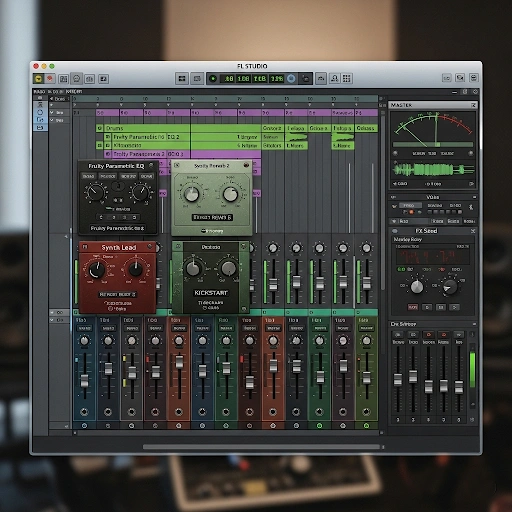Click the Fruity Parametric label at the EQ plugin's bottom
Viewport: 512px width, 512px height.
pyautogui.click(x=117, y=228)
